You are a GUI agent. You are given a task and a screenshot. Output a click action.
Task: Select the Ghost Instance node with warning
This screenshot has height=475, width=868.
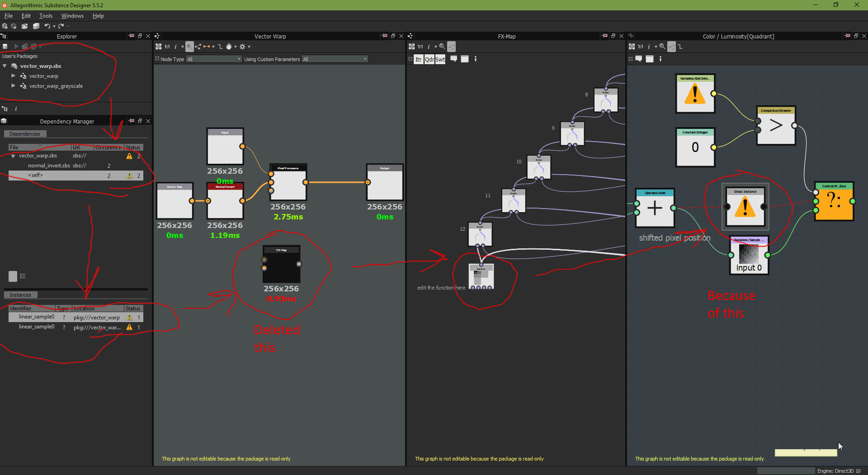point(745,208)
